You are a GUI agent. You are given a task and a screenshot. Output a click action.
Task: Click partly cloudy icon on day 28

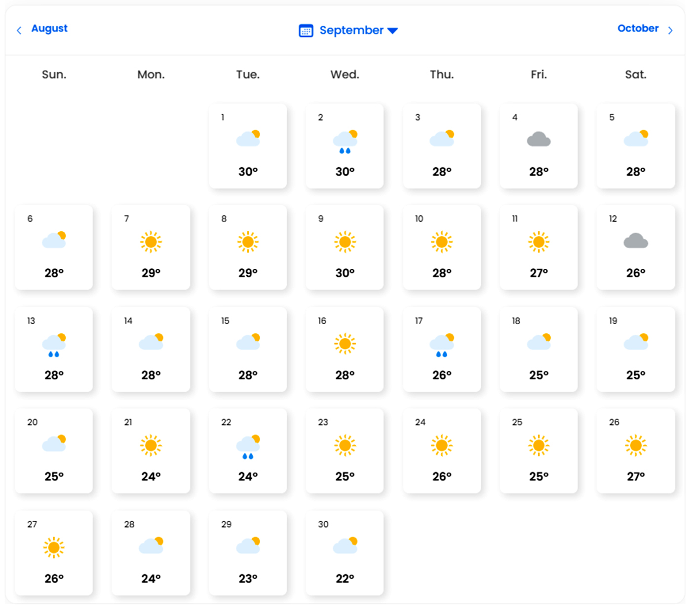pyautogui.click(x=151, y=545)
